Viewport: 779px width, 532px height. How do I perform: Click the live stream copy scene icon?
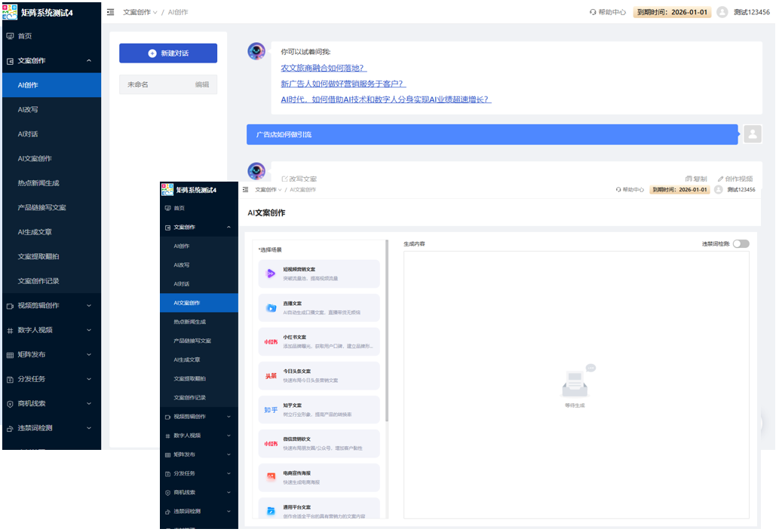[x=271, y=307]
